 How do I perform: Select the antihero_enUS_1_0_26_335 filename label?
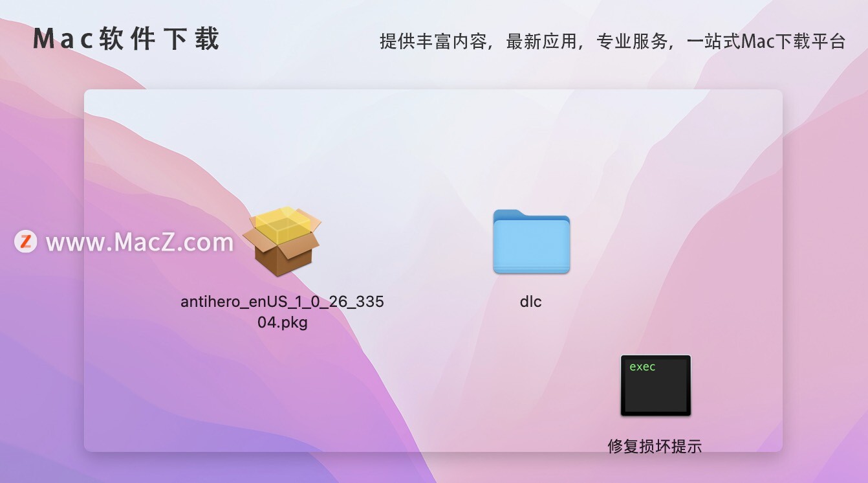282,302
